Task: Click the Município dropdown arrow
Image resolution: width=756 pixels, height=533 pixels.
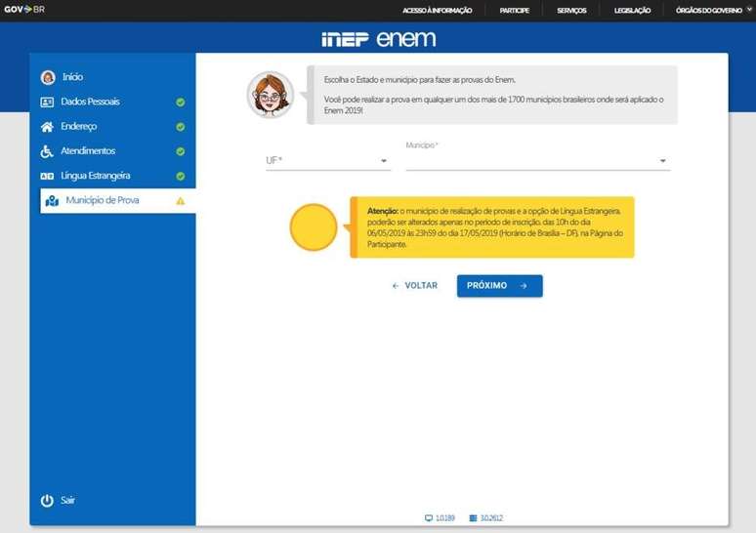Action: [663, 161]
